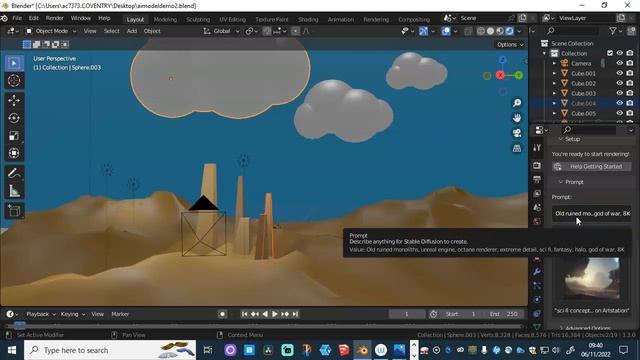Image resolution: width=640 pixels, height=360 pixels.
Task: Select the Rotate tool
Action: 14,118
